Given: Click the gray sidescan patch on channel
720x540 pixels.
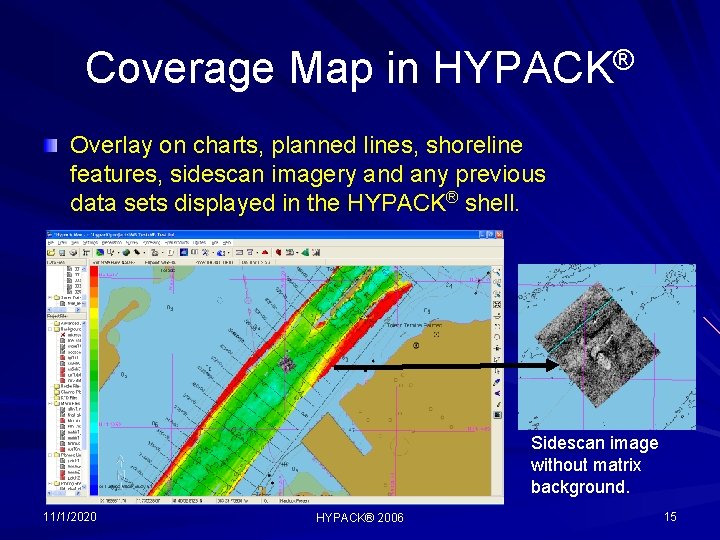Looking at the screenshot, I should (x=287, y=365).
